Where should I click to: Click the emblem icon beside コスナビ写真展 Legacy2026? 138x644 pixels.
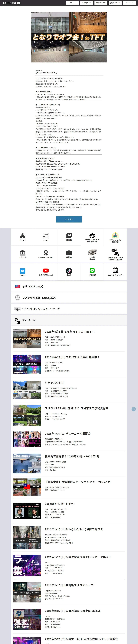(17, 298)
